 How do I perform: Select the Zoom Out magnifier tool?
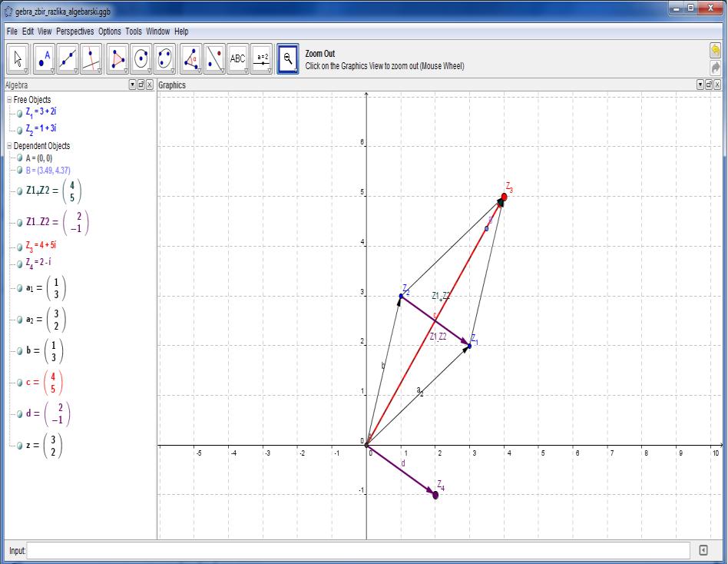(288, 58)
